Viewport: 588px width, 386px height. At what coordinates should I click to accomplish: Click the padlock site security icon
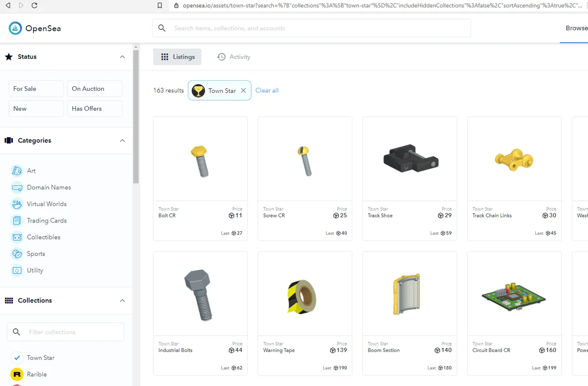point(176,6)
